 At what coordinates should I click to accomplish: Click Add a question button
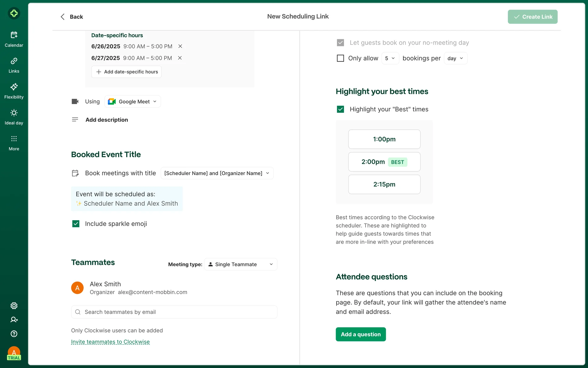coord(360,334)
